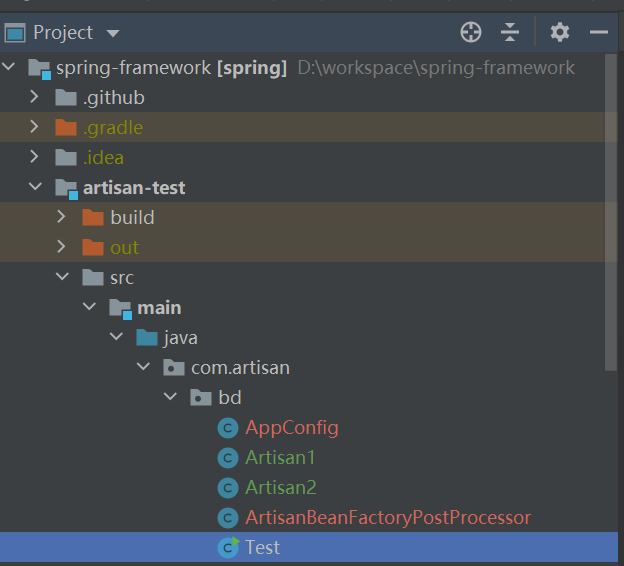Click the Locate/Select Opened File crosshair icon
The width and height of the screenshot is (624, 566).
470,33
